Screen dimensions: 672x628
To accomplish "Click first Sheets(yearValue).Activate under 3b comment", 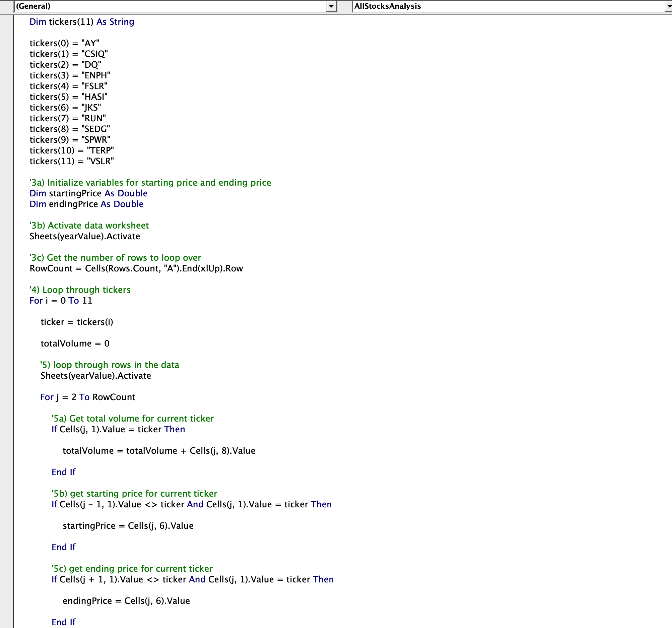I will click(85, 236).
